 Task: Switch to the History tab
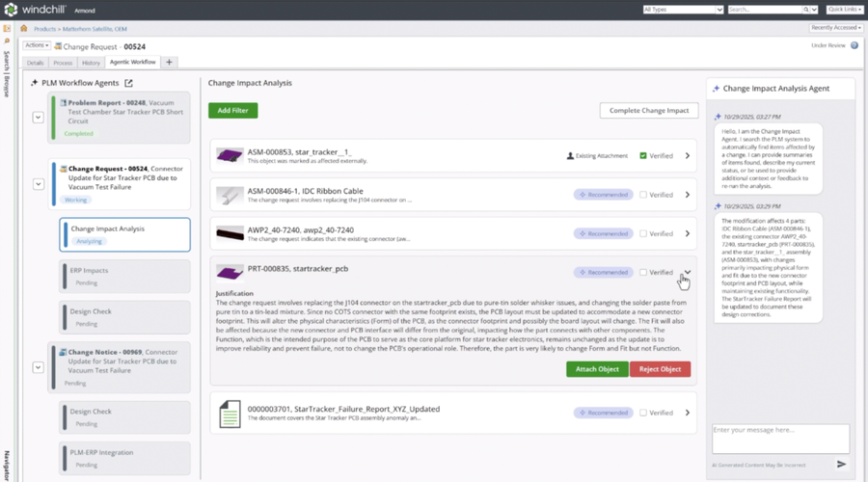pyautogui.click(x=91, y=62)
